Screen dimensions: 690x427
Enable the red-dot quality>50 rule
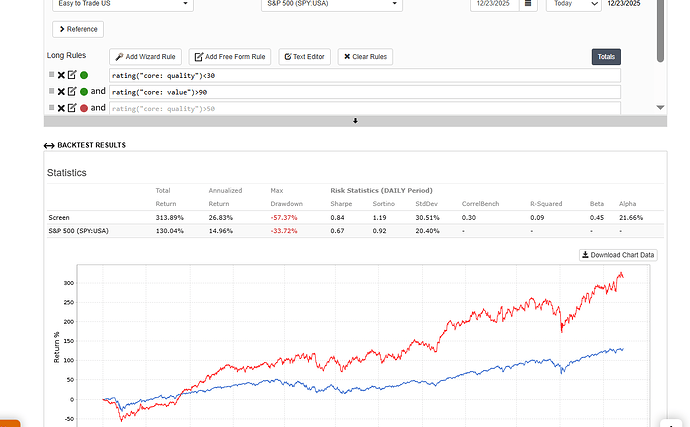pos(84,108)
